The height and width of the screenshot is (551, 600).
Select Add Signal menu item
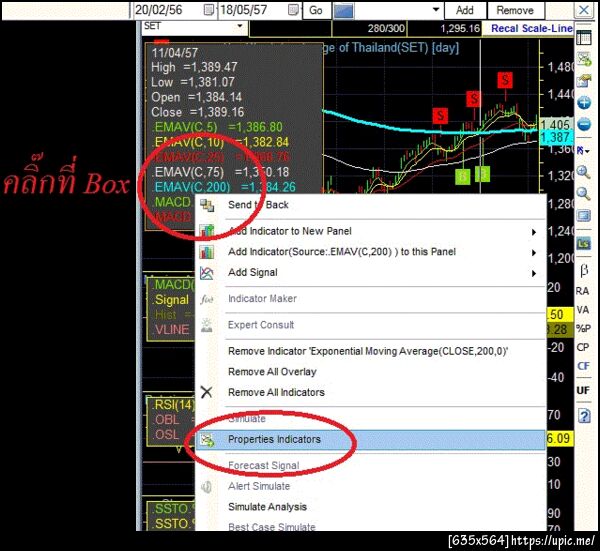coord(370,272)
